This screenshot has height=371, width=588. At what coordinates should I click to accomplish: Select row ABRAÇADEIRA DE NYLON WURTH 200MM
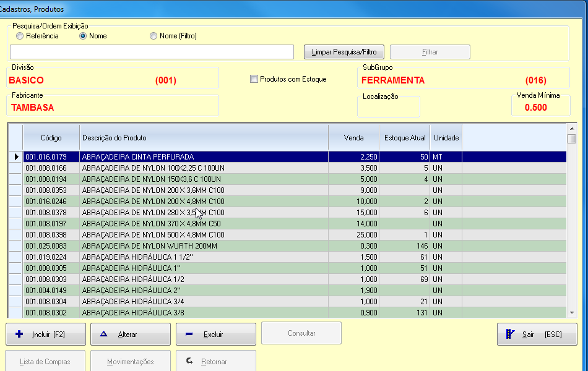coord(204,246)
